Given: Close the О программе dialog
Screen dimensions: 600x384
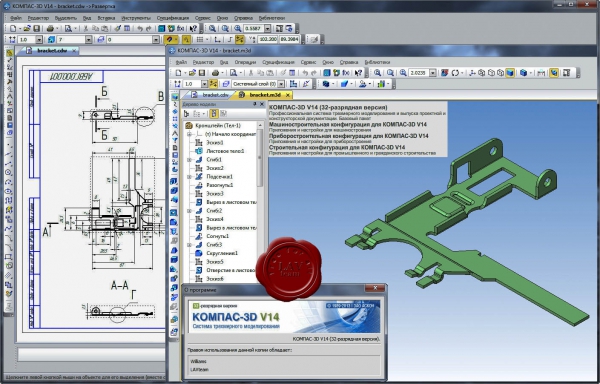Looking at the screenshot, I should pos(375,288).
